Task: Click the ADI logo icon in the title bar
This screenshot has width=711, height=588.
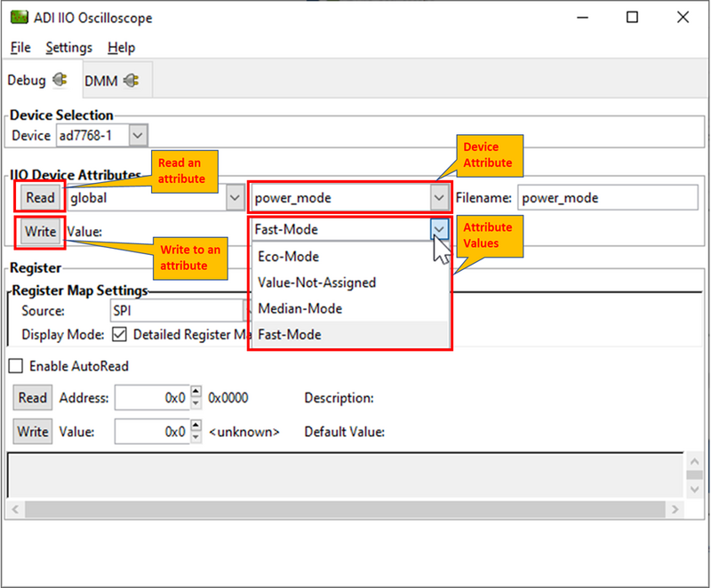Action: (x=20, y=17)
